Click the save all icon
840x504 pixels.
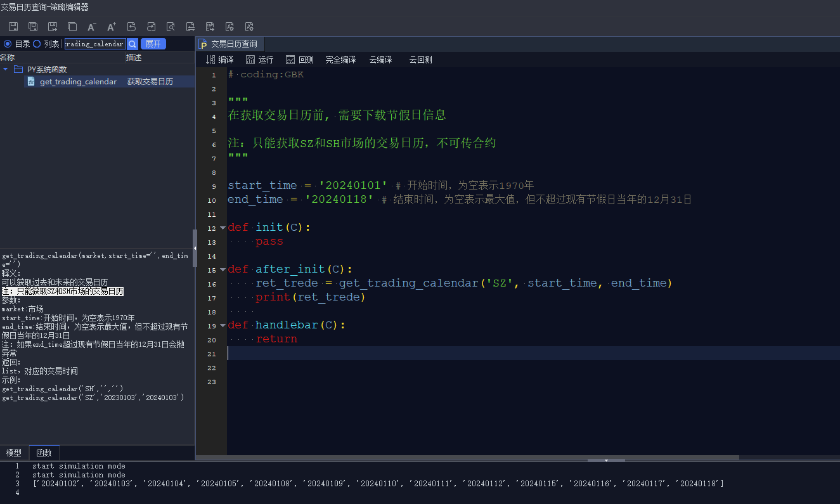pyautogui.click(x=33, y=27)
